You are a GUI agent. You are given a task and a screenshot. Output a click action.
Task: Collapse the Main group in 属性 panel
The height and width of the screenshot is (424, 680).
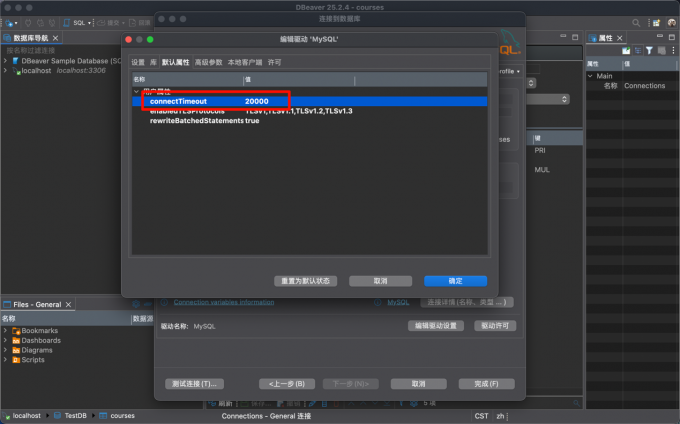pos(590,76)
